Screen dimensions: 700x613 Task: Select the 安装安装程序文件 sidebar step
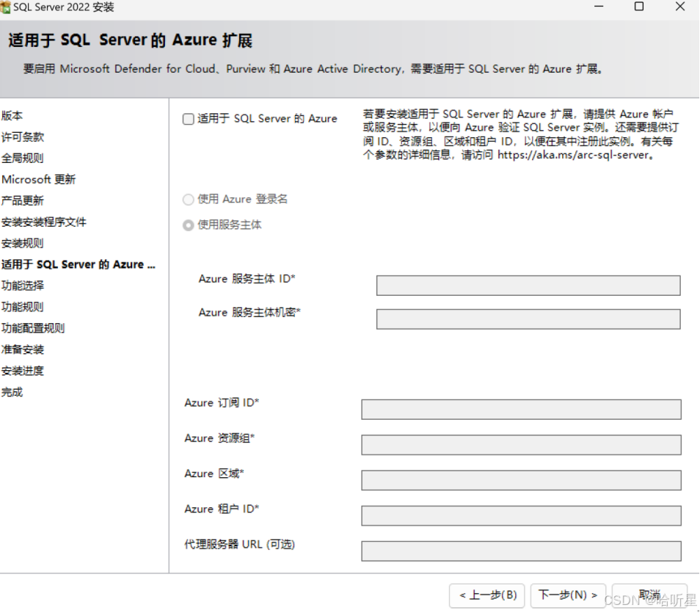tap(44, 222)
